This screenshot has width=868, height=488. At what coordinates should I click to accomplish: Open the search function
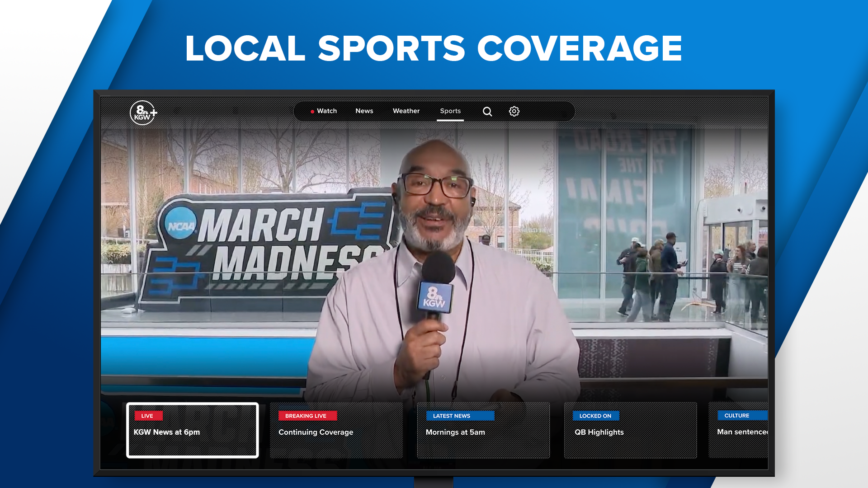pyautogui.click(x=487, y=111)
